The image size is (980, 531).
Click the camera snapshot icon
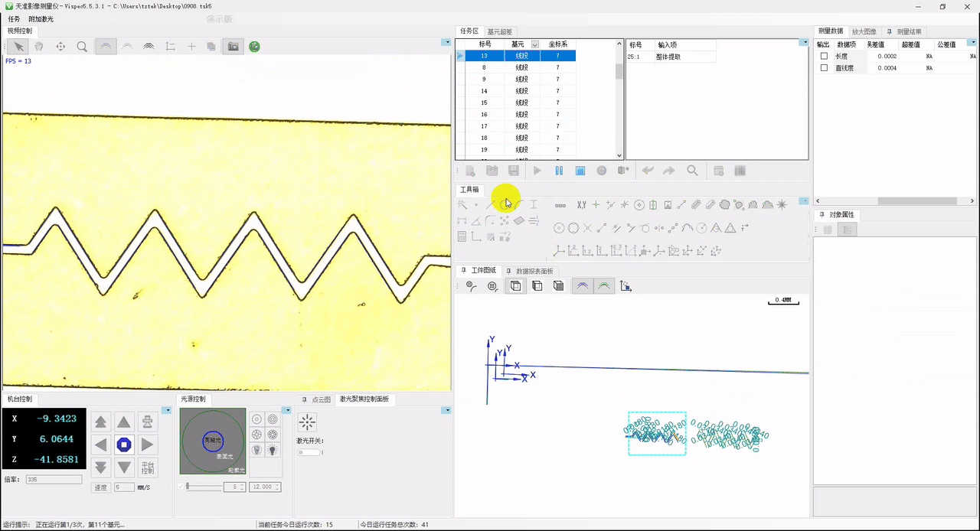tap(233, 47)
